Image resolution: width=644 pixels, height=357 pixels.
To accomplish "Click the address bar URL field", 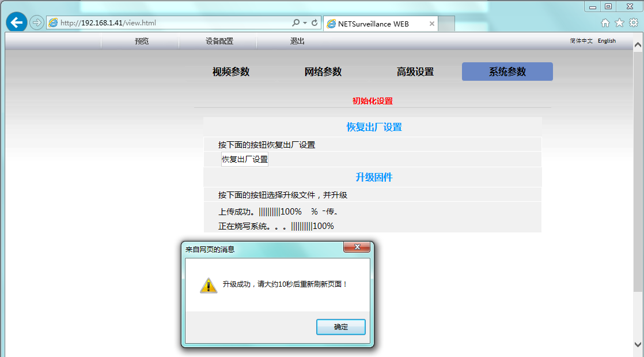I will (x=173, y=23).
